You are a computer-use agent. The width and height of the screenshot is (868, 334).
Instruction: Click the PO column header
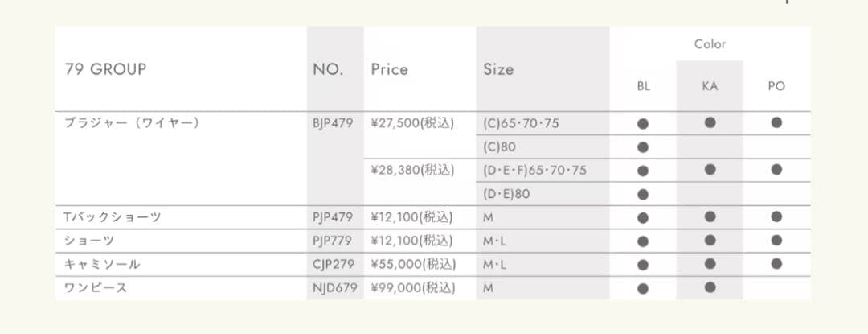click(x=776, y=87)
